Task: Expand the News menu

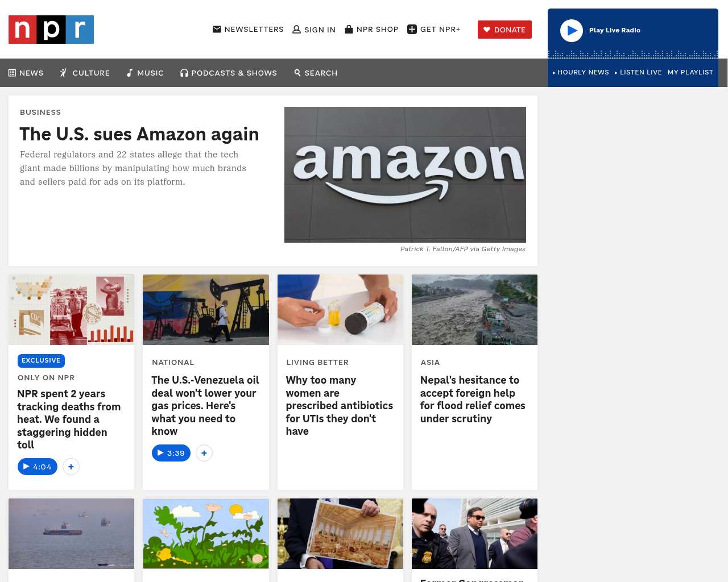Action: pyautogui.click(x=26, y=73)
